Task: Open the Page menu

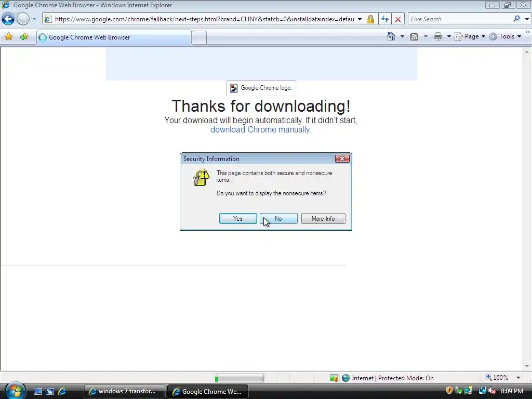Action: click(470, 36)
